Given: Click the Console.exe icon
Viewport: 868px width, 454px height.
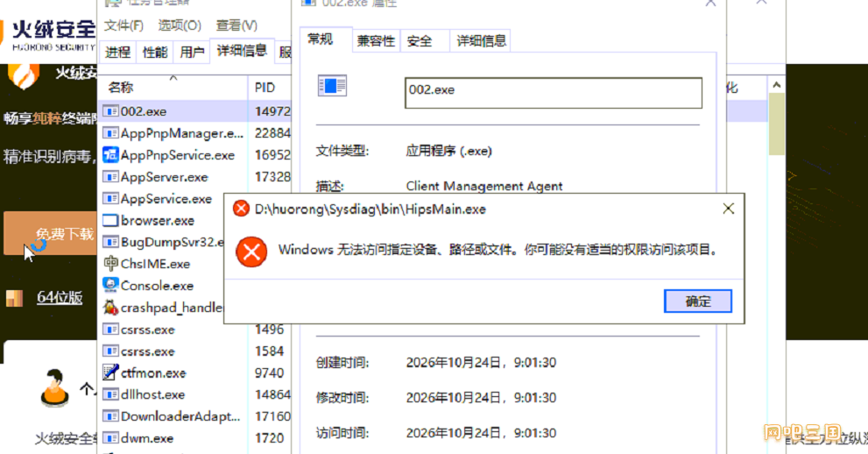Looking at the screenshot, I should (110, 285).
